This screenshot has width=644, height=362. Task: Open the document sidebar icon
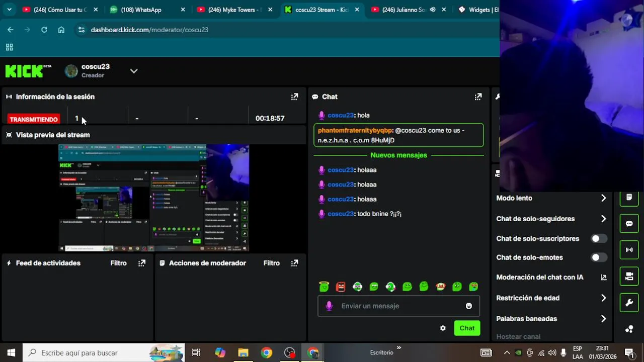pyautogui.click(x=629, y=198)
